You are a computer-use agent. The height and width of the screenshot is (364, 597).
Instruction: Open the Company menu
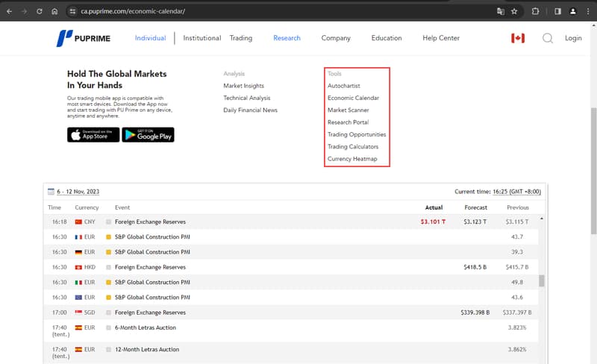click(x=336, y=38)
